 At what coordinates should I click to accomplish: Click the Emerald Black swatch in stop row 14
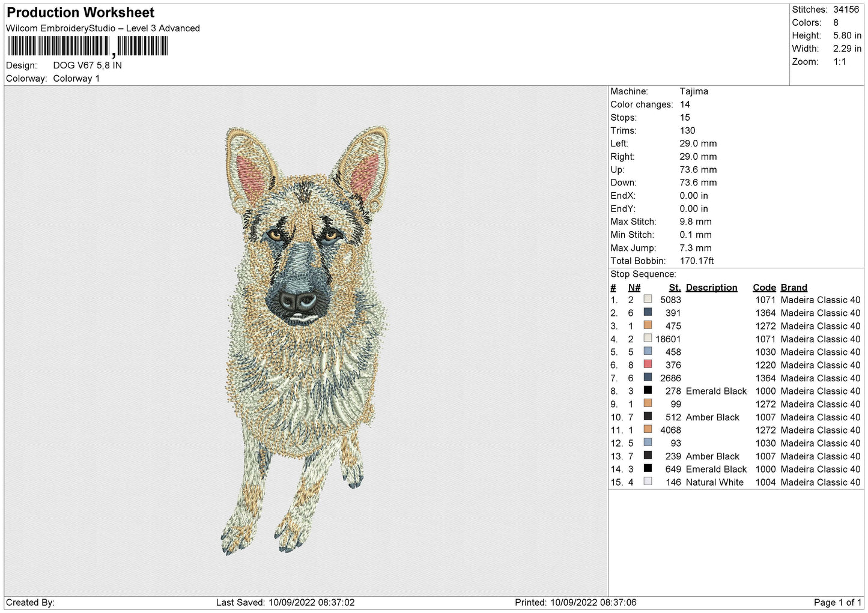(x=648, y=469)
